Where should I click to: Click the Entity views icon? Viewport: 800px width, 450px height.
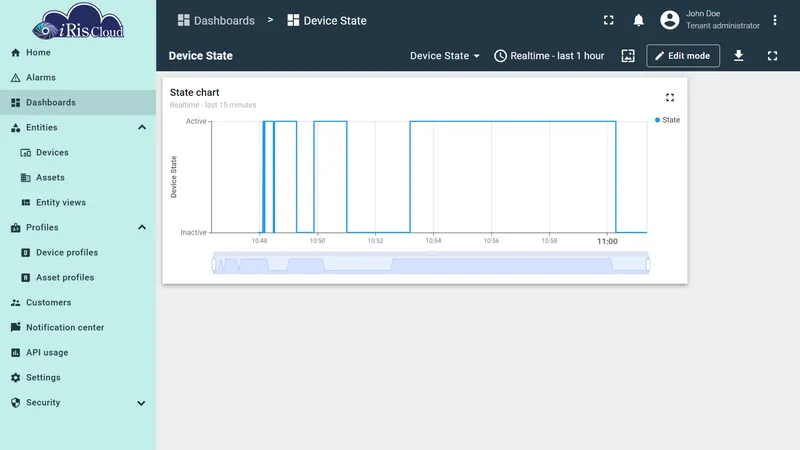point(26,203)
